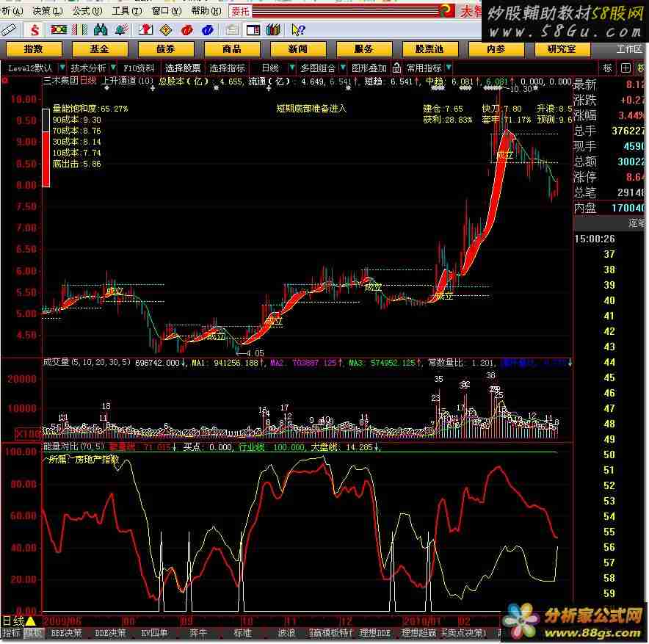The height and width of the screenshot is (644, 649).
Task: Select the 标准 bottom tab
Action: pyautogui.click(x=242, y=633)
